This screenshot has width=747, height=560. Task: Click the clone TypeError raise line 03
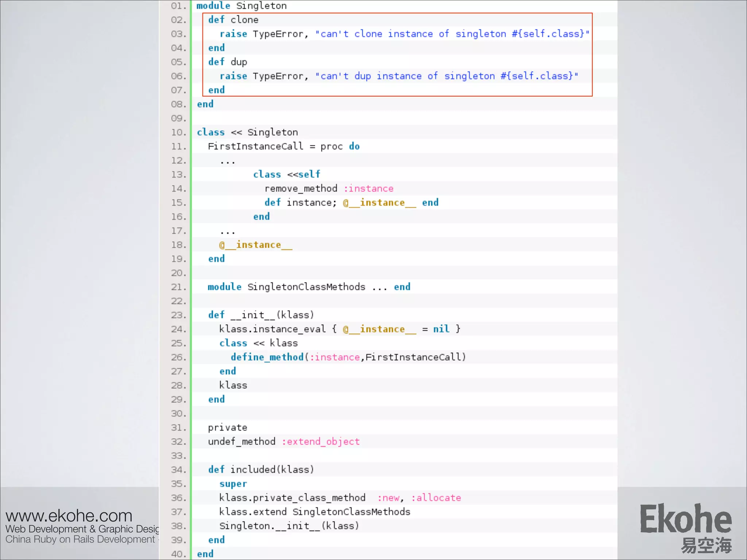point(405,34)
